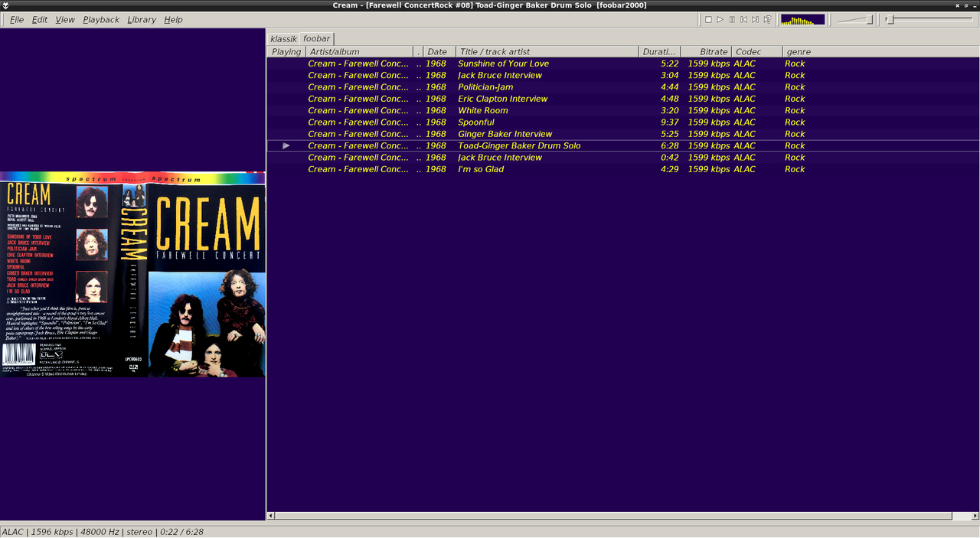
Task: Open the window menu icon in title bar
Action: coord(6,5)
